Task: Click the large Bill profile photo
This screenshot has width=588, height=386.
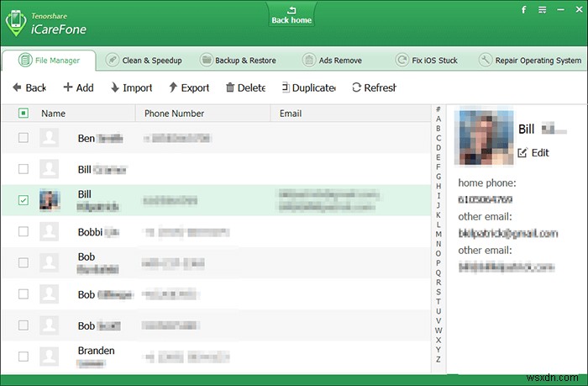Action: pos(484,137)
